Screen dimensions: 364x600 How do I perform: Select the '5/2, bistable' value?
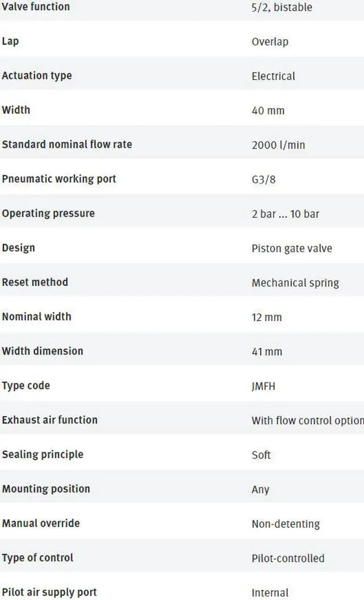pos(282,7)
